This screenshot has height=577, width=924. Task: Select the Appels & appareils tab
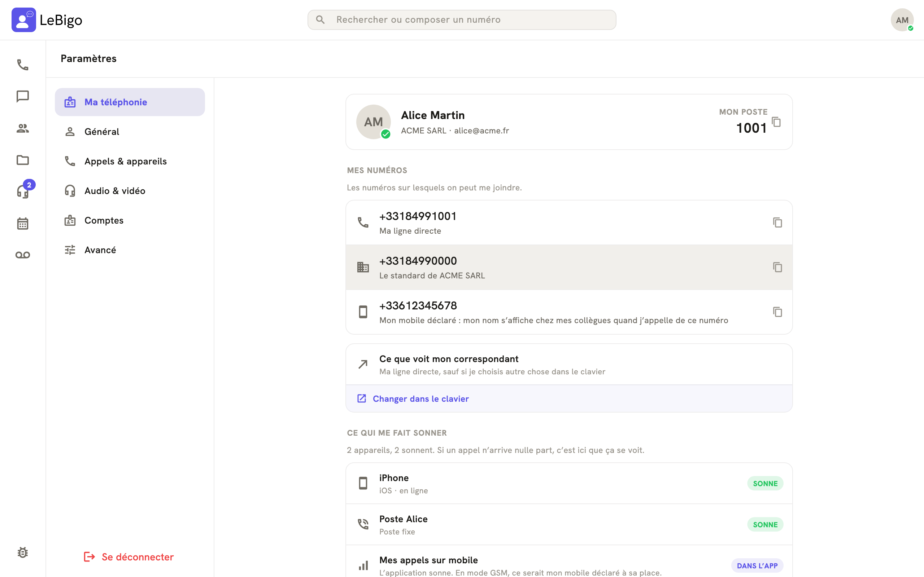point(130,161)
